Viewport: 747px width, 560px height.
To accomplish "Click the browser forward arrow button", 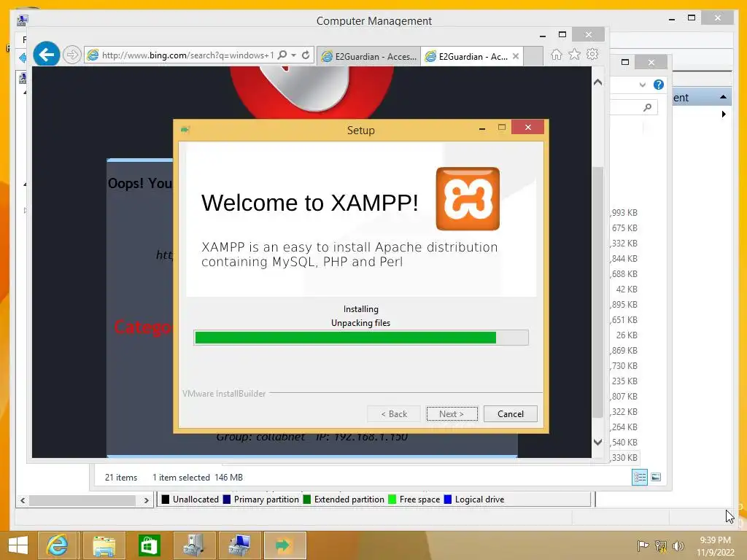I will [x=72, y=55].
